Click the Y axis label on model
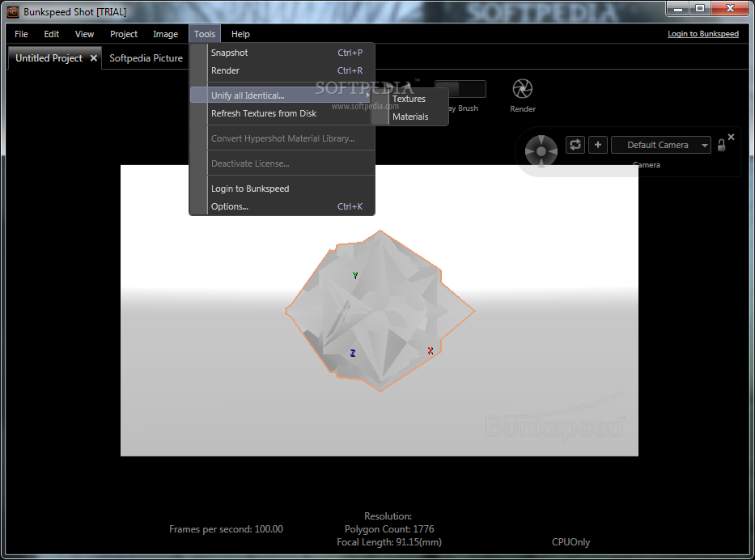The height and width of the screenshot is (560, 755). (x=355, y=275)
